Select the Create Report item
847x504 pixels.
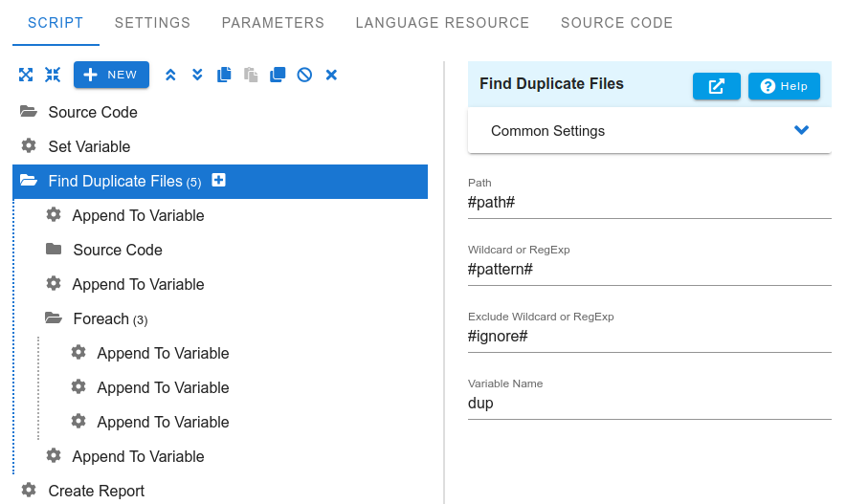coord(96,491)
